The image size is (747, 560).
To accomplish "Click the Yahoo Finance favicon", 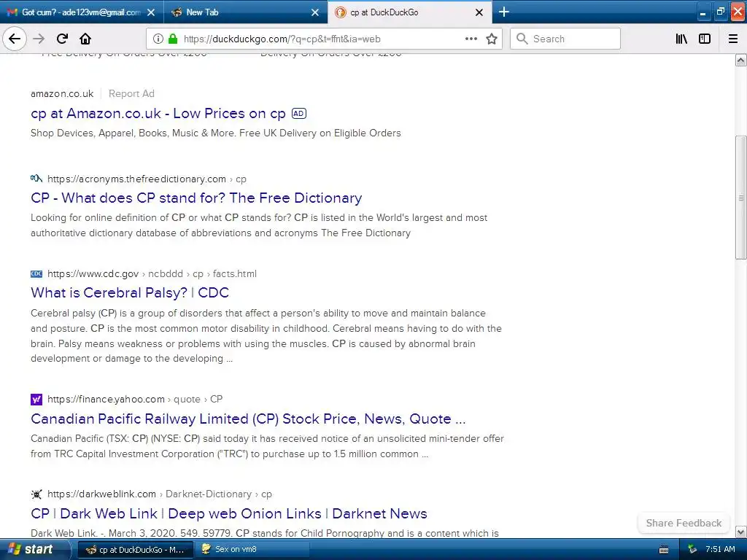I will pyautogui.click(x=36, y=399).
